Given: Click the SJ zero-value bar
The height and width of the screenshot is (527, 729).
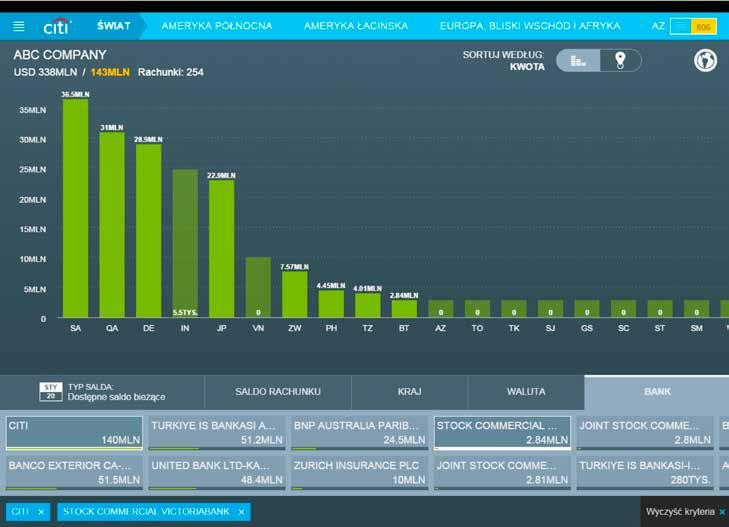Looking at the screenshot, I should (x=550, y=309).
